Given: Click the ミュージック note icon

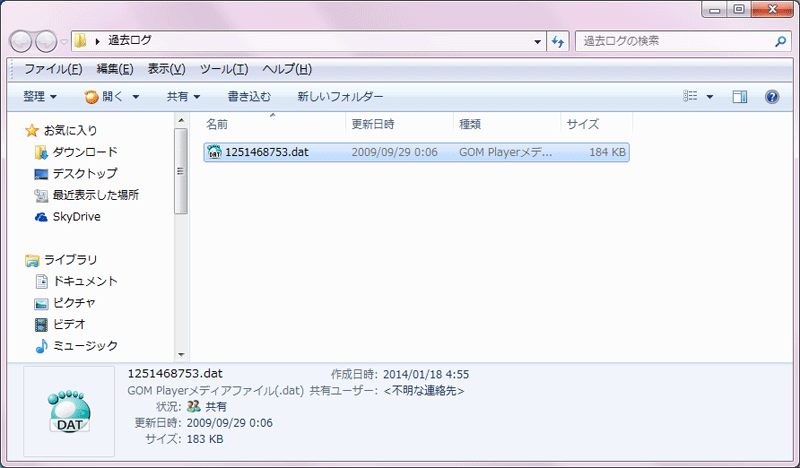Looking at the screenshot, I should (41, 346).
